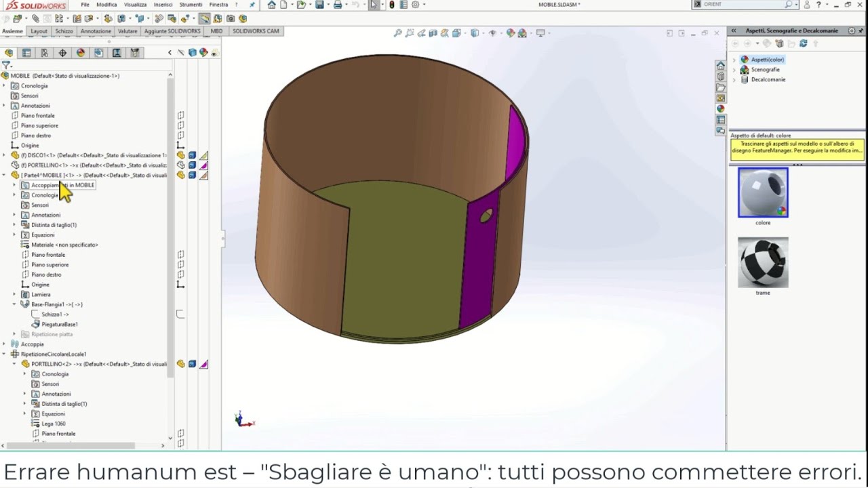The height and width of the screenshot is (488, 868).
Task: Open the Strumenti menu
Action: [x=191, y=5]
